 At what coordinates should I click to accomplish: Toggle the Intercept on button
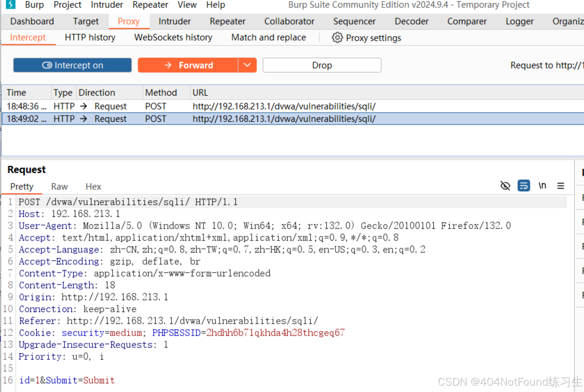(x=73, y=65)
